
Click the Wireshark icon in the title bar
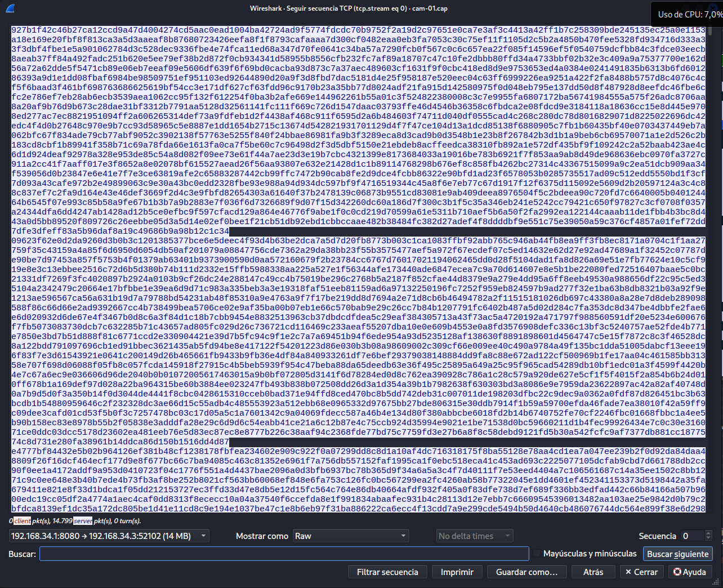[x=11, y=8]
